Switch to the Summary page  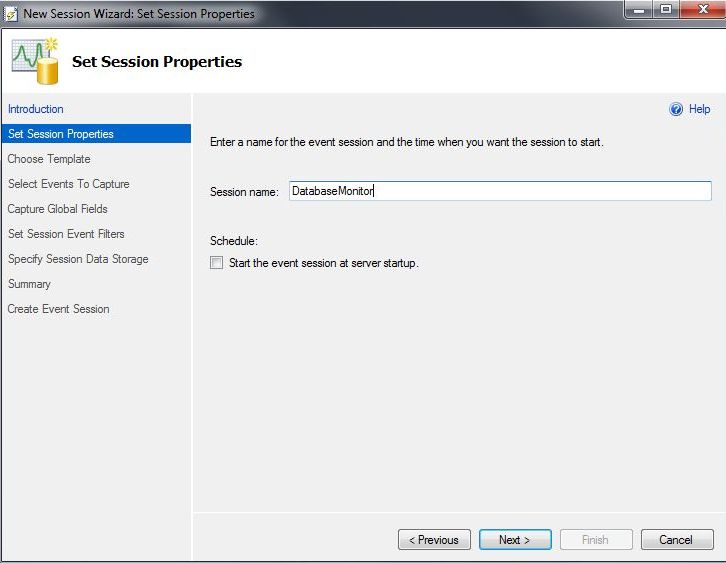coord(29,284)
